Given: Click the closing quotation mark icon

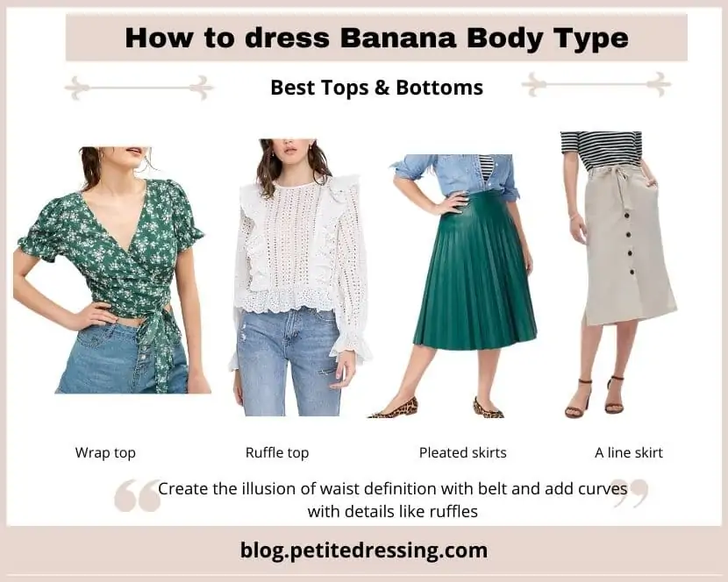Looking at the screenshot, I should pos(631,493).
